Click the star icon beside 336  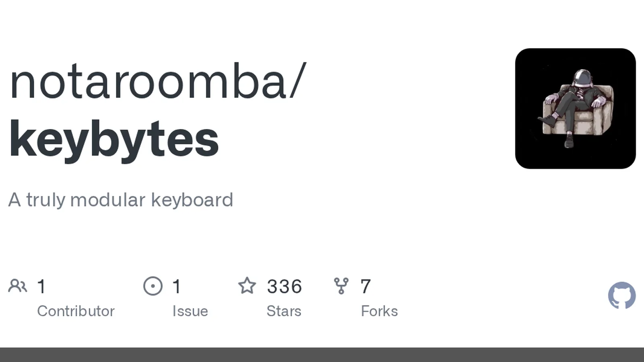[x=247, y=286]
